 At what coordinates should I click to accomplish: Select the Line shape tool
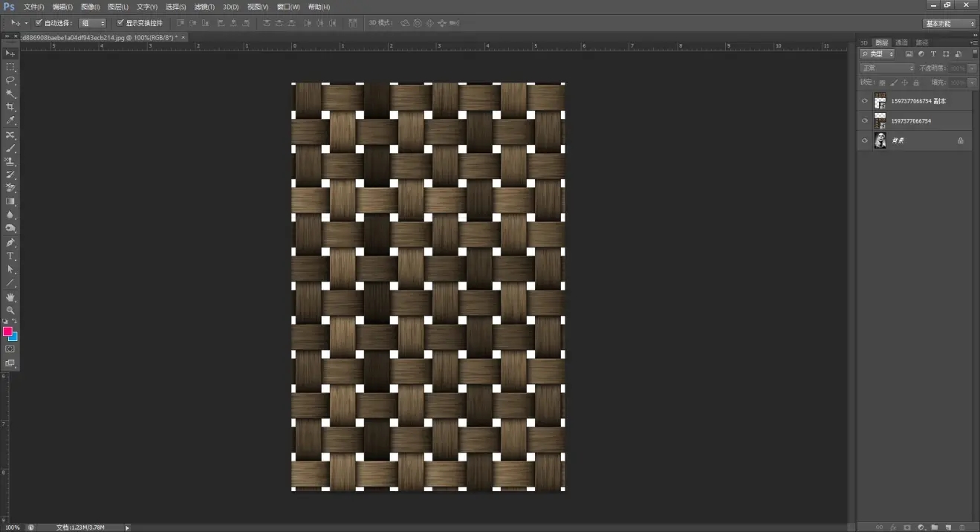tap(10, 283)
